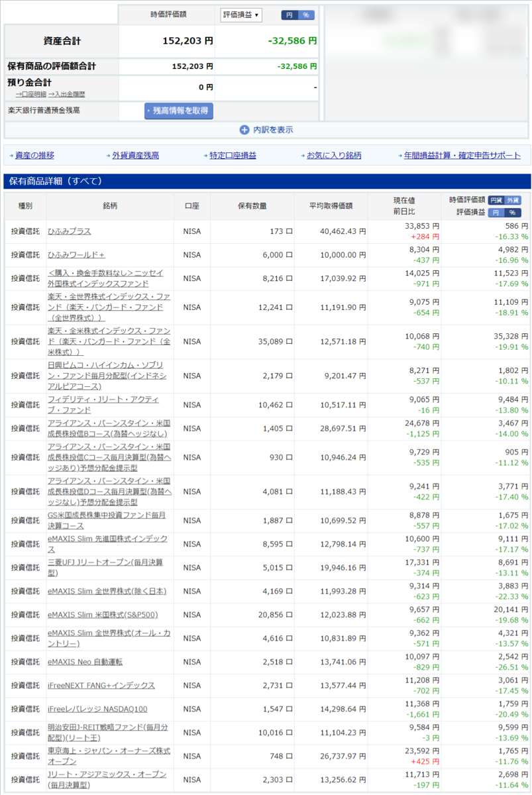This screenshot has width=532, height=795.
Task: Switch 時価評価額 column display to 外貨
Action: point(512,201)
